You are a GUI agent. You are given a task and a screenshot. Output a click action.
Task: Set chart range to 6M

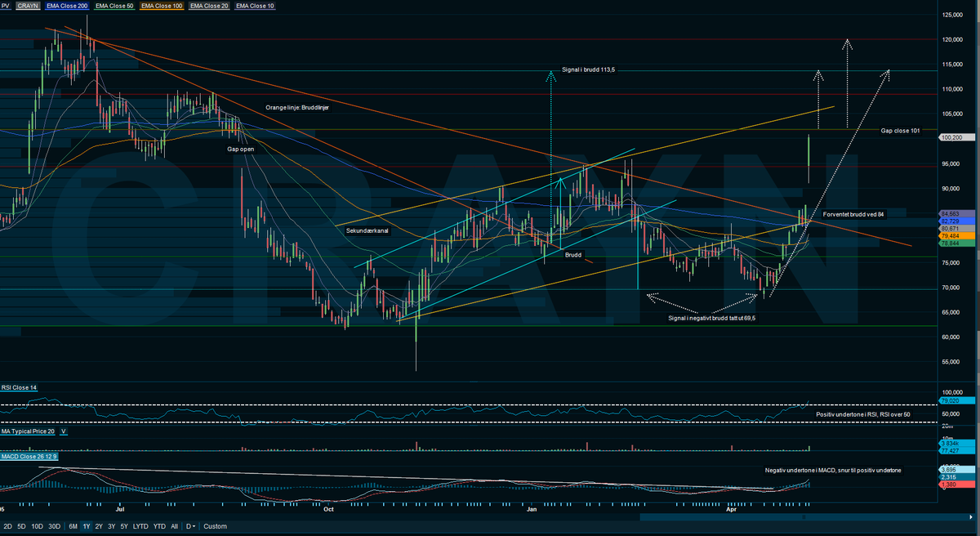tap(73, 526)
